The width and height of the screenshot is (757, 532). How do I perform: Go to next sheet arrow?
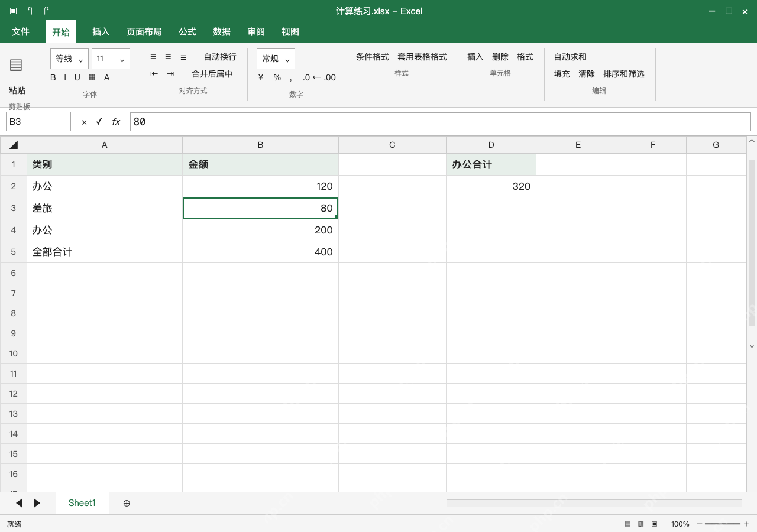37,503
